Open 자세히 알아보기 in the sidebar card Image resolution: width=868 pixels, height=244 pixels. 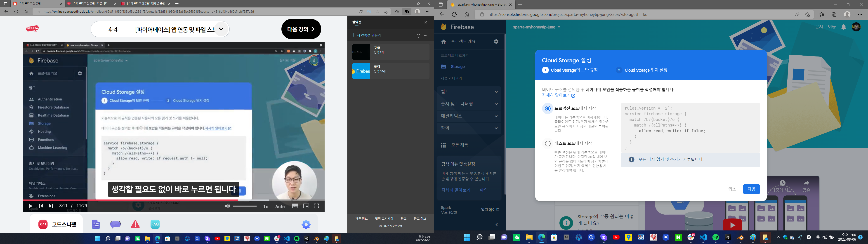[x=455, y=190]
